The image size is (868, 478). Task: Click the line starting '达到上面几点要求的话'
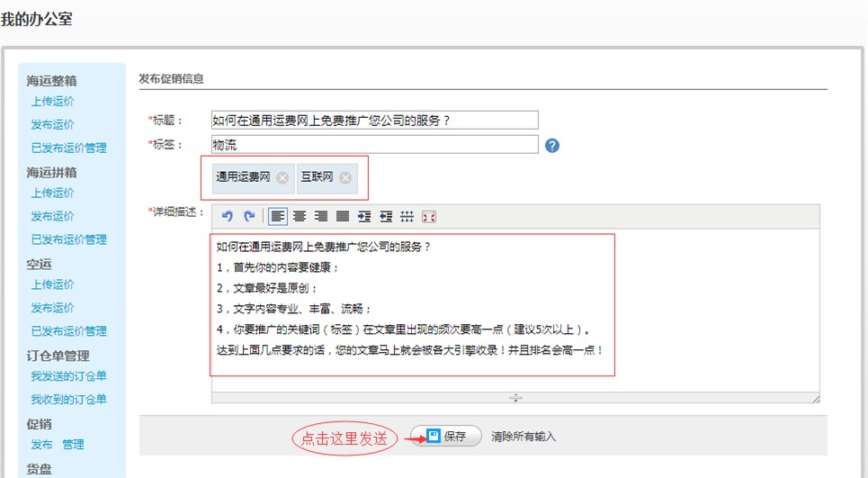point(409,350)
